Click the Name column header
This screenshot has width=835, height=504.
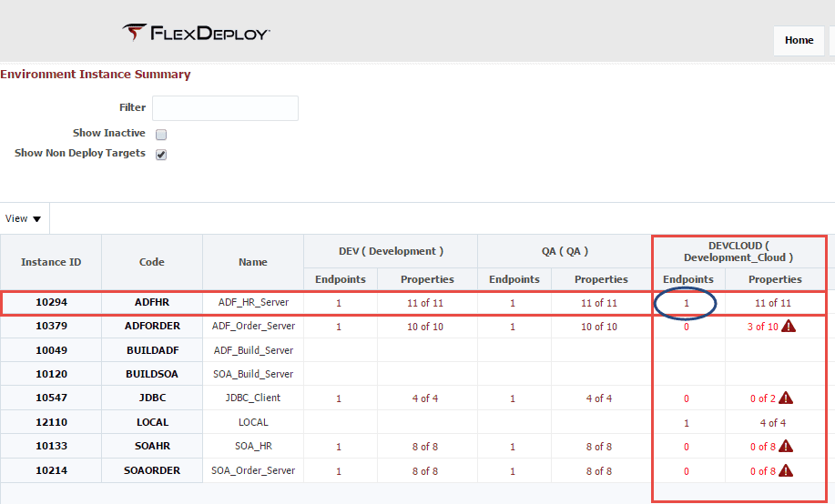coord(253,262)
